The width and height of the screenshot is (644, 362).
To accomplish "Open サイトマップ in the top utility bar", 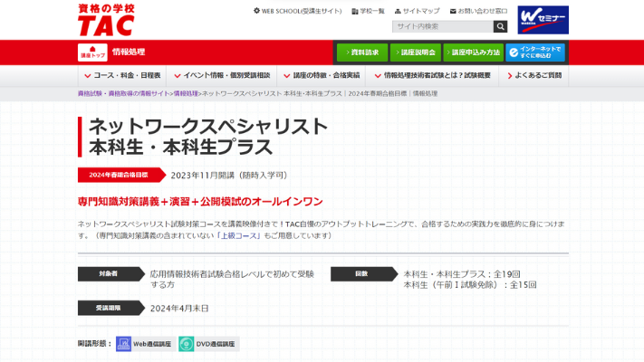I will click(x=417, y=11).
